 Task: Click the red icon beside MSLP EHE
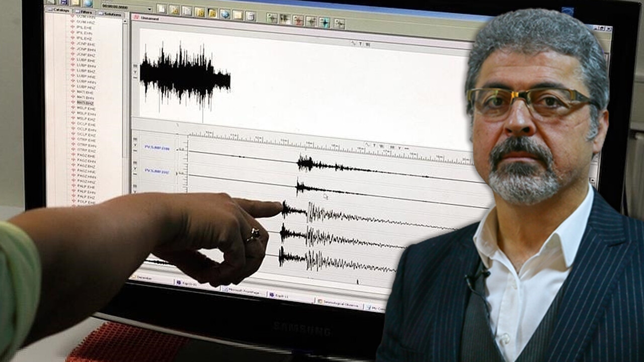coord(73,108)
